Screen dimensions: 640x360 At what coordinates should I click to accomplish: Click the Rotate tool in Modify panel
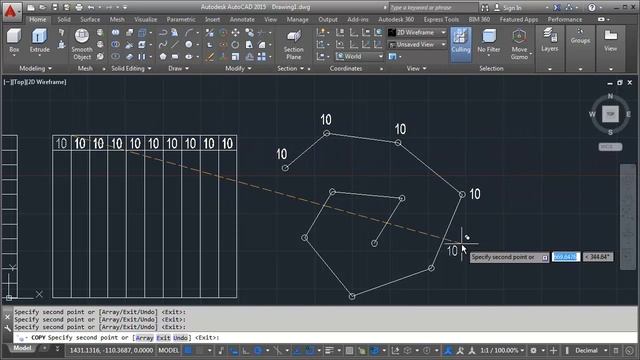[236, 44]
